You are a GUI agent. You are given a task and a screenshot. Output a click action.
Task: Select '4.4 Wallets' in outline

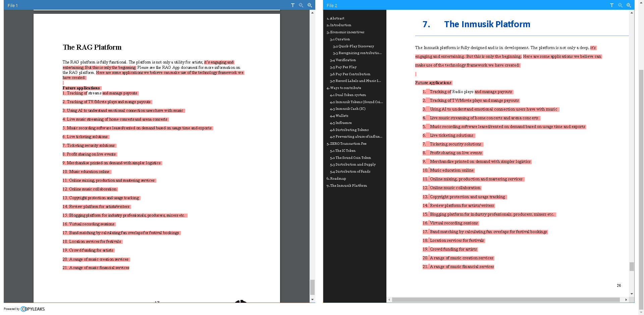(339, 116)
